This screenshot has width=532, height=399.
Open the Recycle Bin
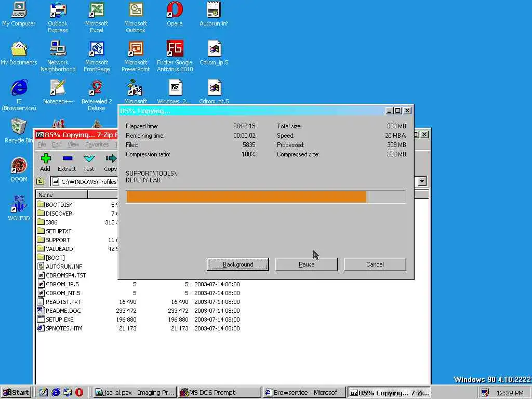pos(18,130)
